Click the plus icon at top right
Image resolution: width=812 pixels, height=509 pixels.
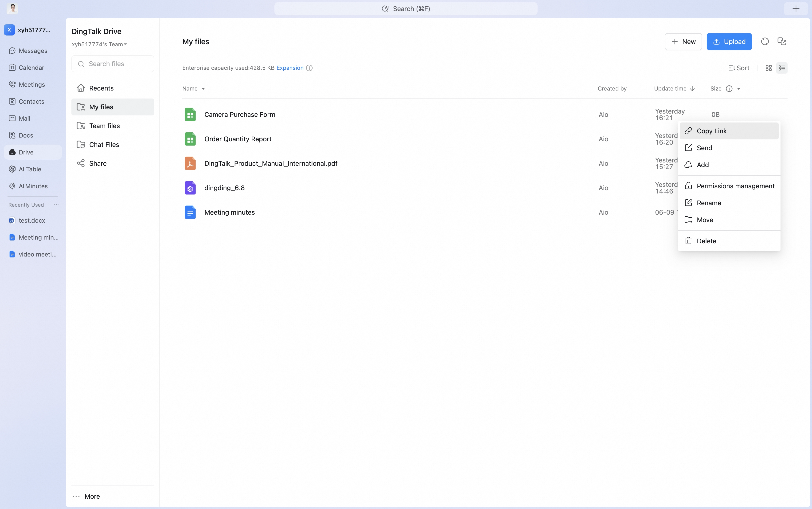796,9
